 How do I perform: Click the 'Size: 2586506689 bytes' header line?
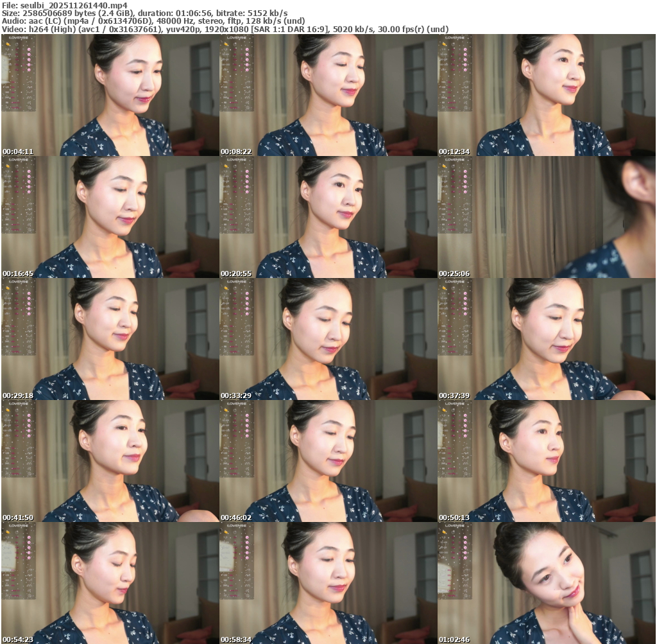pos(145,13)
